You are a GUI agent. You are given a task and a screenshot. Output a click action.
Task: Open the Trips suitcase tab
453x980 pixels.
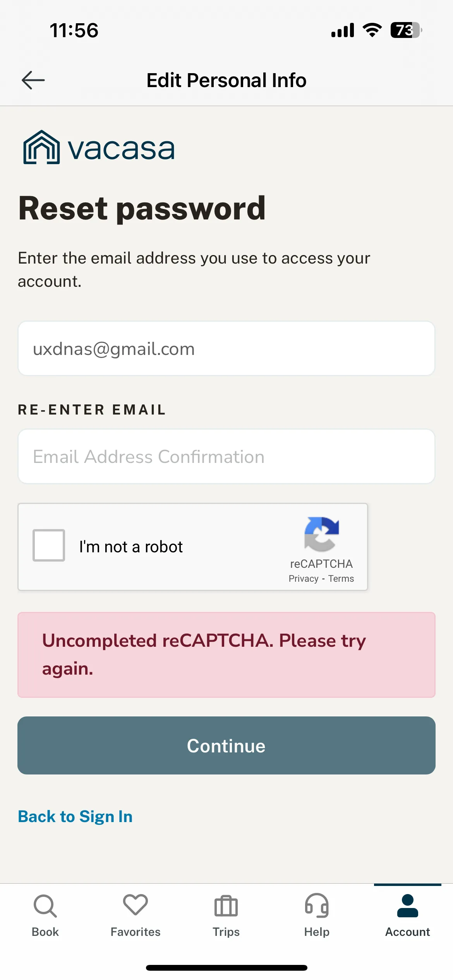point(226,916)
